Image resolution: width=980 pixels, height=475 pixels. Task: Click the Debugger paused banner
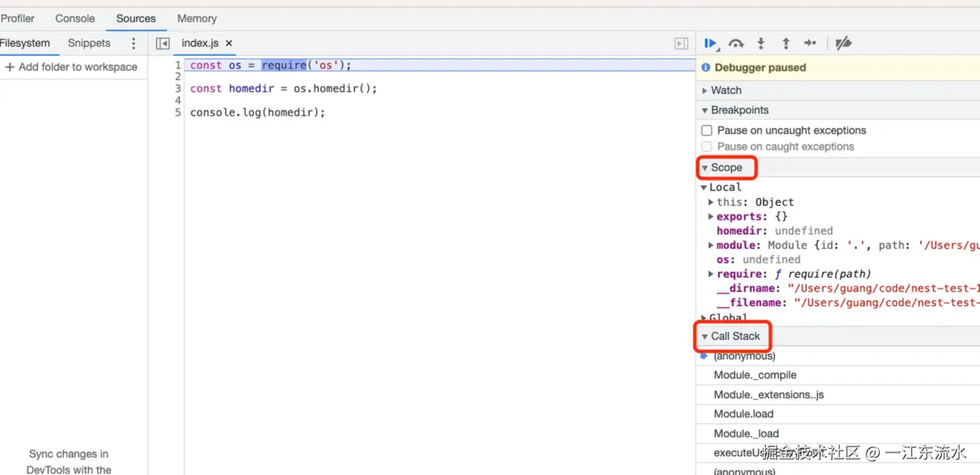click(x=838, y=67)
